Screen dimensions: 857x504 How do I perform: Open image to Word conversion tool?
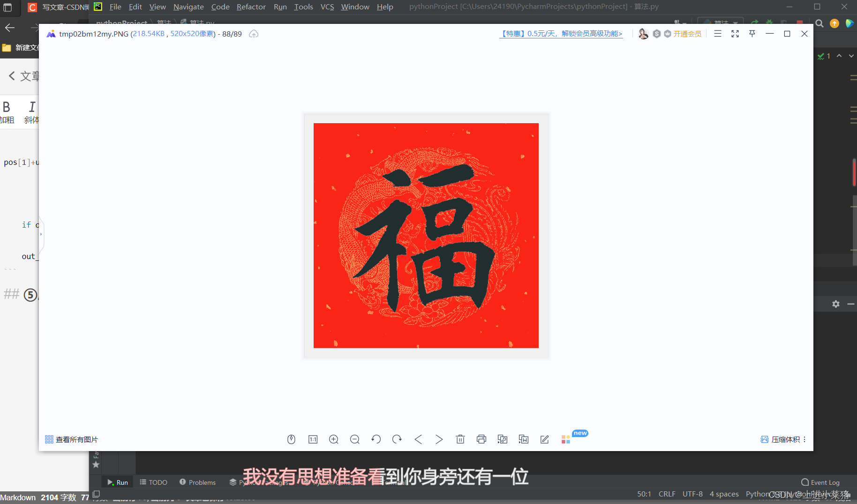[x=524, y=439]
